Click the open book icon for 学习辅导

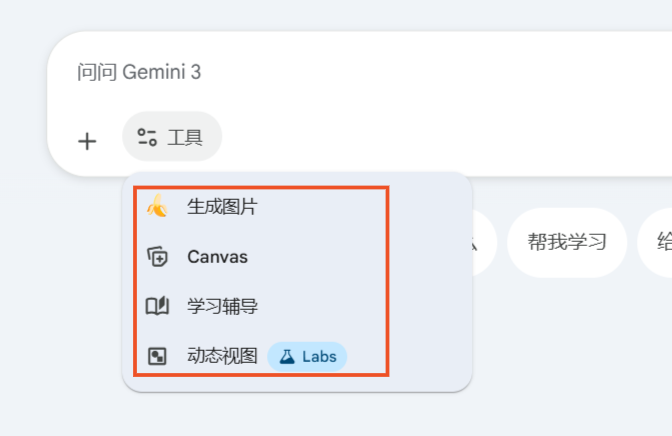[157, 306]
